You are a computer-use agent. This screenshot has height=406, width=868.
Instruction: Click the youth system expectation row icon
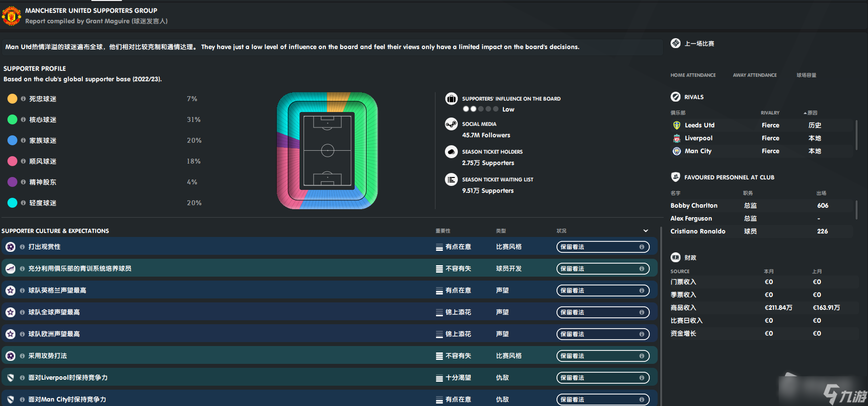tap(10, 269)
